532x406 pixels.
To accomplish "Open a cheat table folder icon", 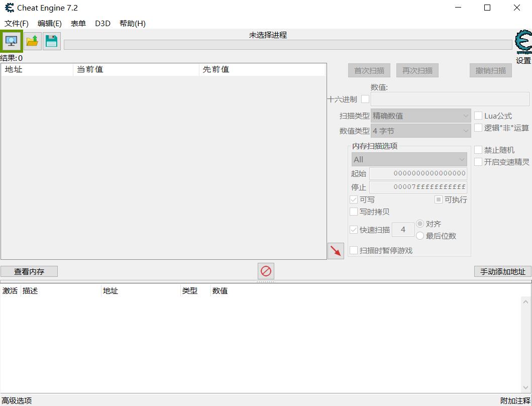I will tap(33, 41).
